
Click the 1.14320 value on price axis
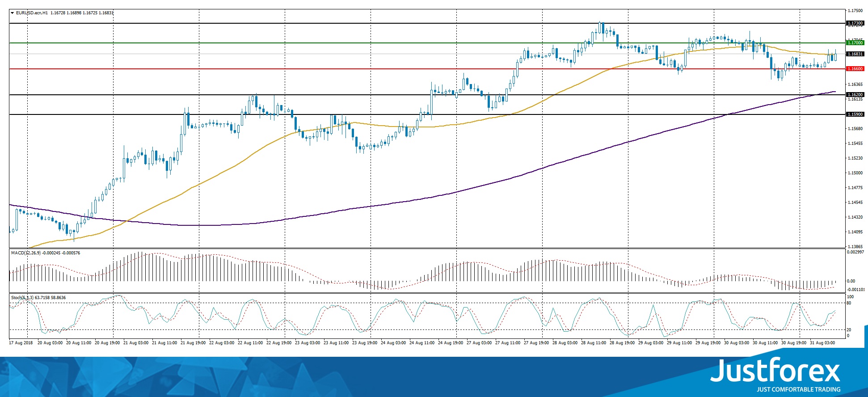(855, 217)
